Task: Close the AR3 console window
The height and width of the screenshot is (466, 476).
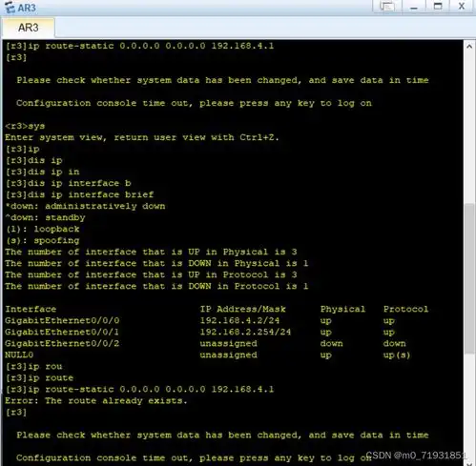Action: pyautogui.click(x=462, y=7)
